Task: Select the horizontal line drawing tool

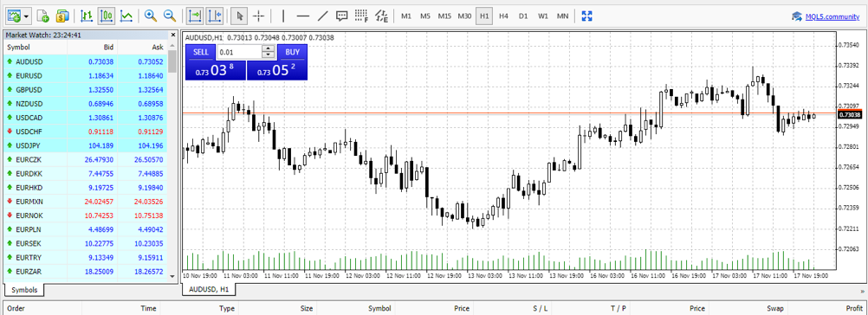Action: click(302, 16)
